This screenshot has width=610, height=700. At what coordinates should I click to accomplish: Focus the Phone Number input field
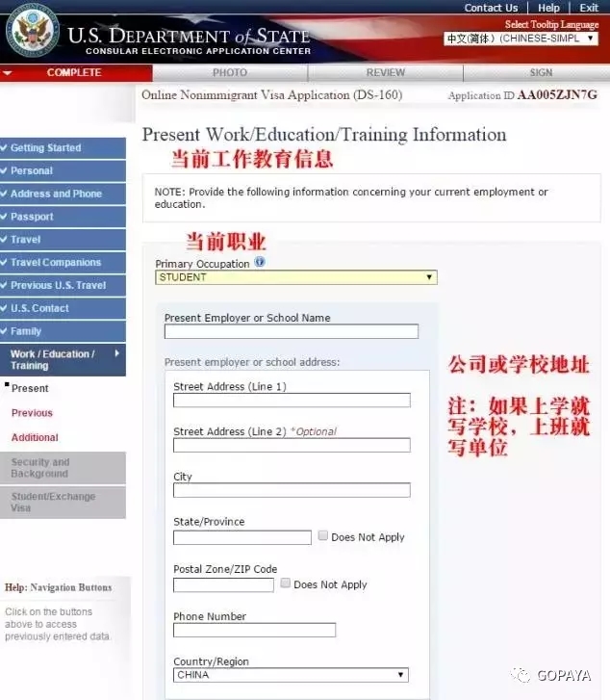pos(254,631)
